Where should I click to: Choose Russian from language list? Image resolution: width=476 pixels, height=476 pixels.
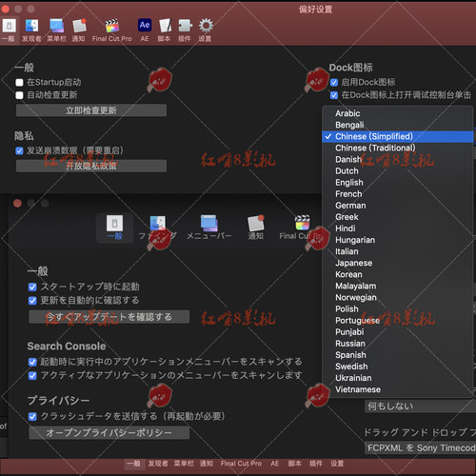click(x=398, y=344)
